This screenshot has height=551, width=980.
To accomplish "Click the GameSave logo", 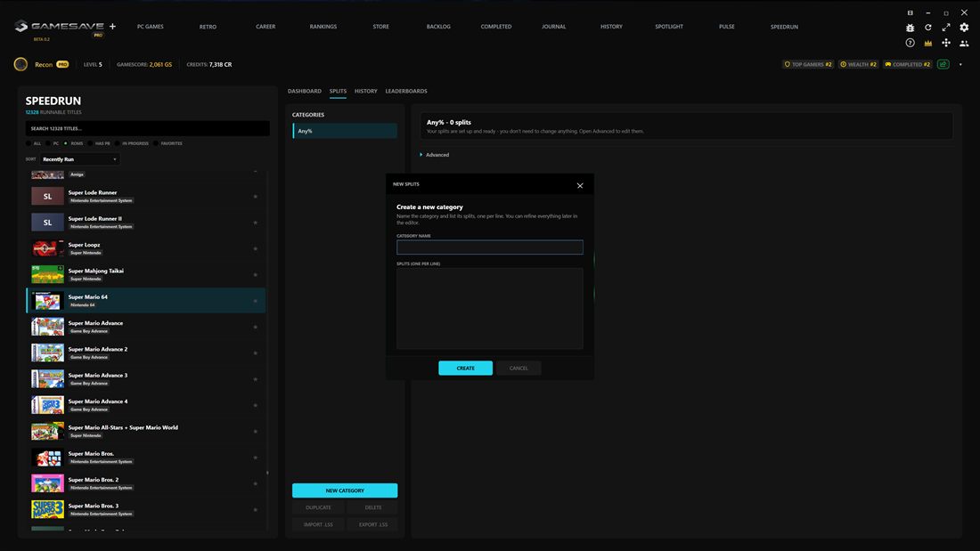I will click(x=60, y=26).
